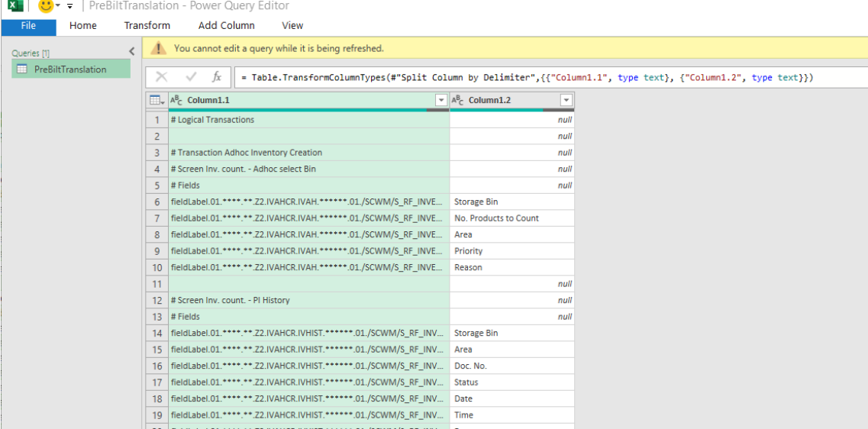Screen dimensions: 868x429
Task: Select the PreBiltTranslation query
Action: 70,69
